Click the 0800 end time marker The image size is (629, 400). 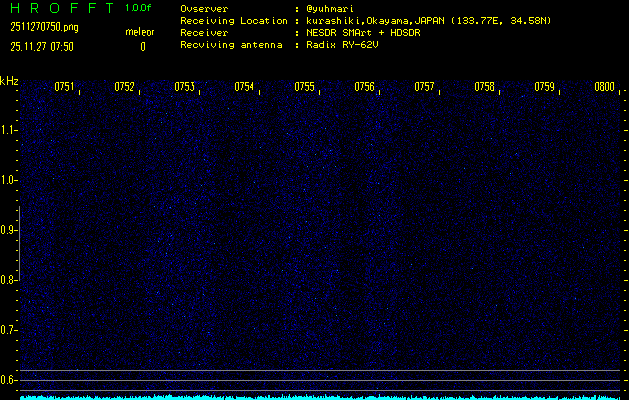click(603, 87)
